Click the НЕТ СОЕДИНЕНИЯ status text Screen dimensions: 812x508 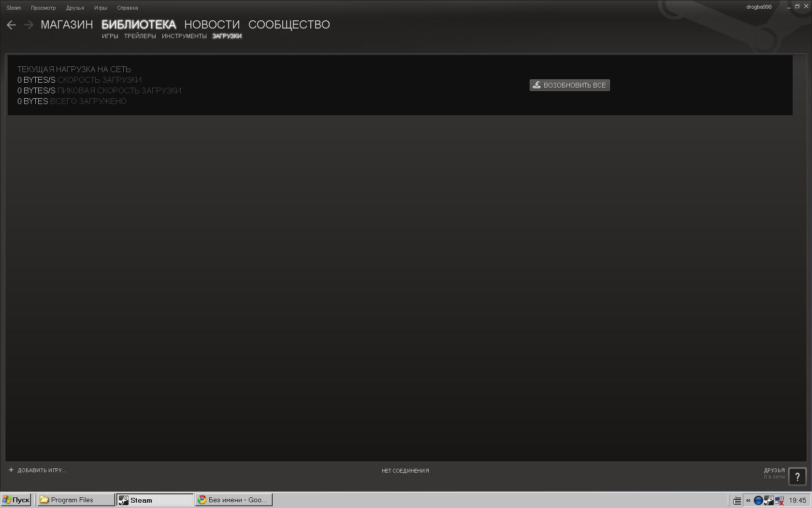pyautogui.click(x=406, y=471)
